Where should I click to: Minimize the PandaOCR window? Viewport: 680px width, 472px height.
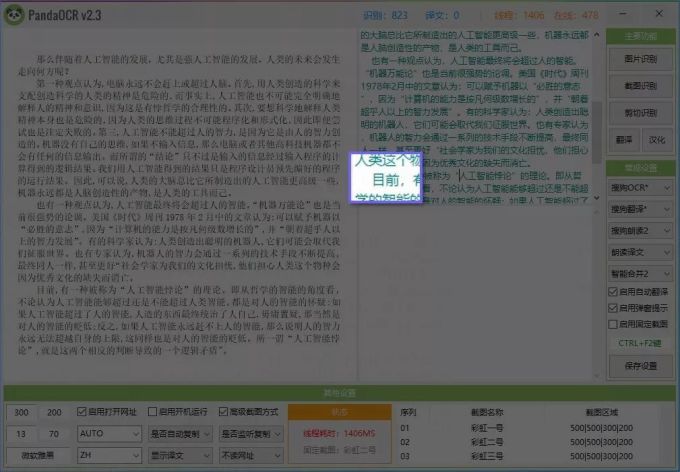point(623,14)
